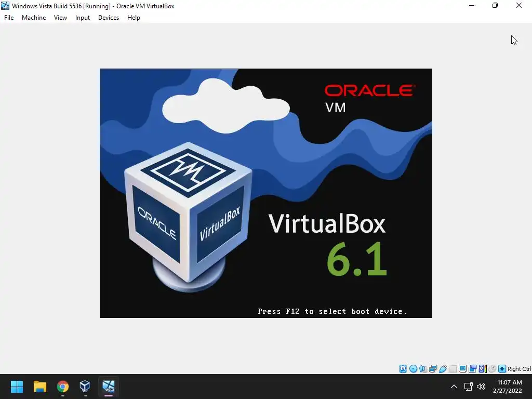The width and height of the screenshot is (532, 399).
Task: Click the network tray icon
Action: click(469, 387)
